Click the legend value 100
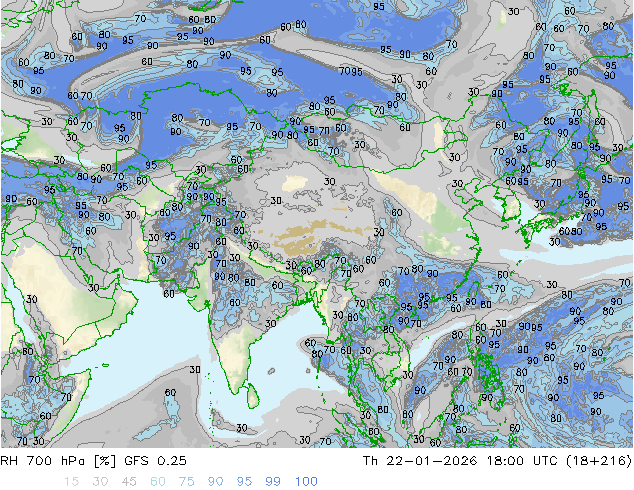634x490 pixels. (306, 481)
